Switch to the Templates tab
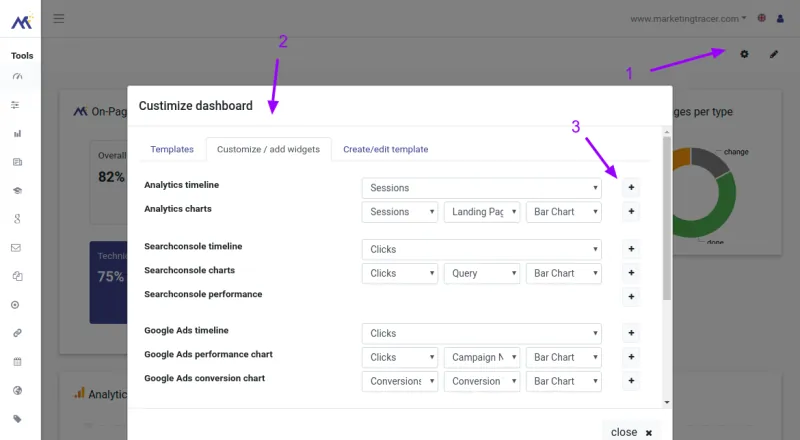Screen dimensions: 800x440 coord(172,149)
